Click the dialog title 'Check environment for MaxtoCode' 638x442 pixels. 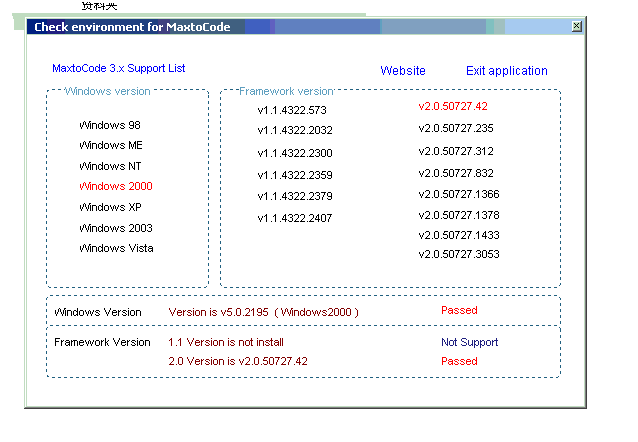[132, 27]
